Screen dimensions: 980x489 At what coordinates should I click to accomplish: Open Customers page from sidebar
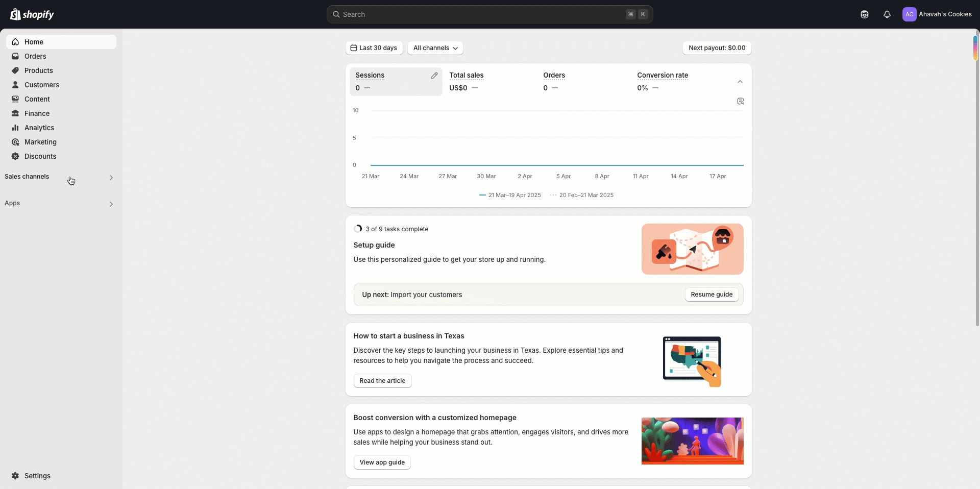61,85
